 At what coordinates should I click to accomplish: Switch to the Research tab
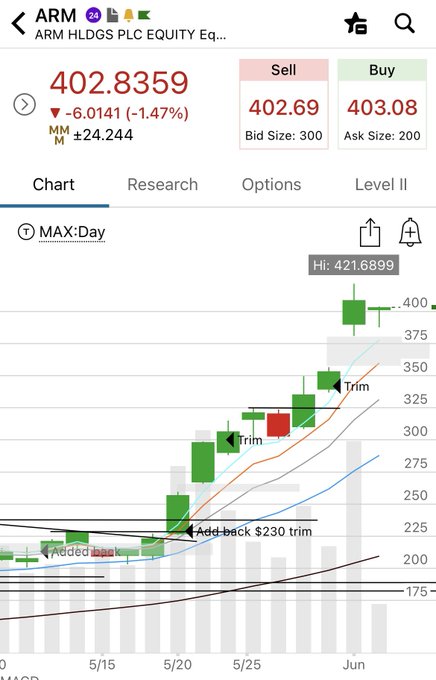[x=163, y=185]
